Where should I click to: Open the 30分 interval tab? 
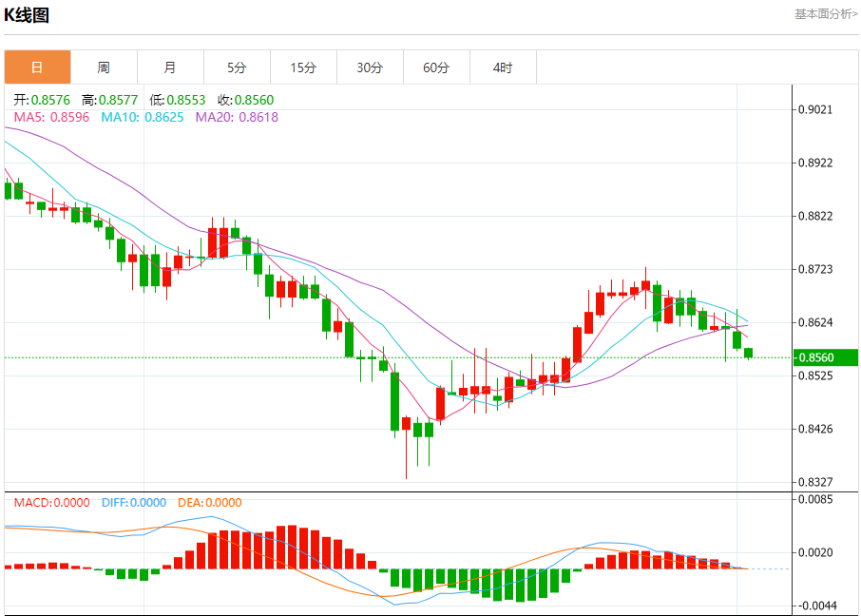(x=370, y=67)
